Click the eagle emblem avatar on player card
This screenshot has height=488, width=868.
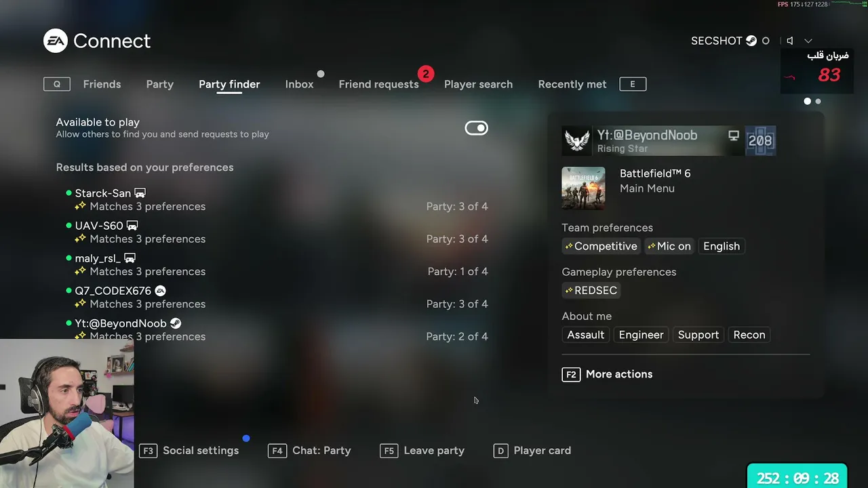coord(577,141)
